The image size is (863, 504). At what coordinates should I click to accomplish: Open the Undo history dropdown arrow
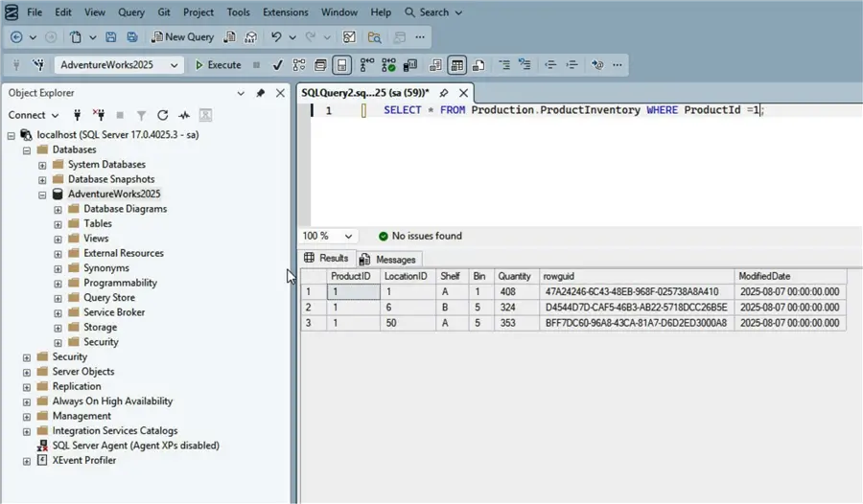point(292,37)
